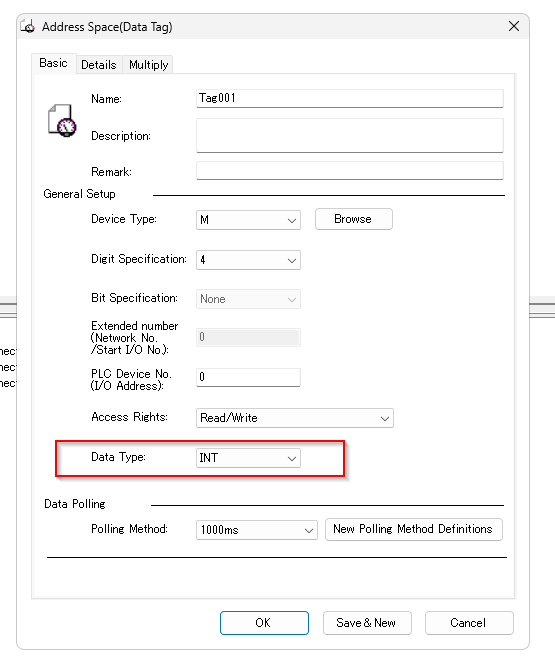
Task: Cancel the dialog
Action: point(469,623)
